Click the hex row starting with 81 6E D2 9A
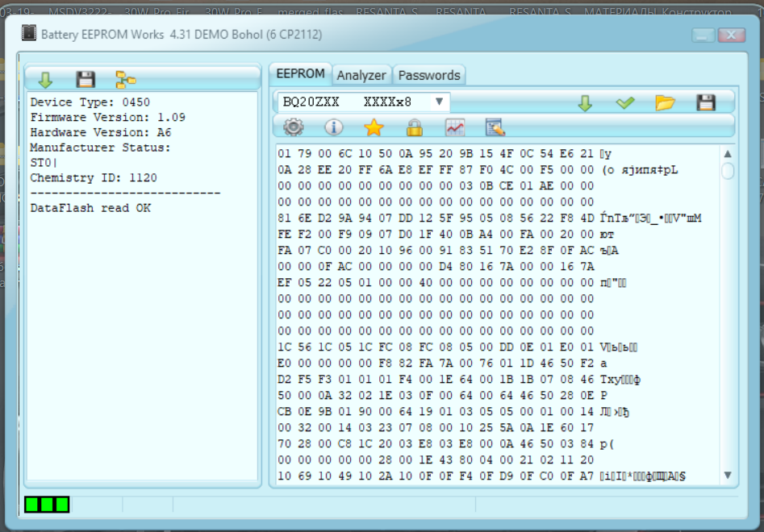The width and height of the screenshot is (764, 532). (x=490, y=218)
